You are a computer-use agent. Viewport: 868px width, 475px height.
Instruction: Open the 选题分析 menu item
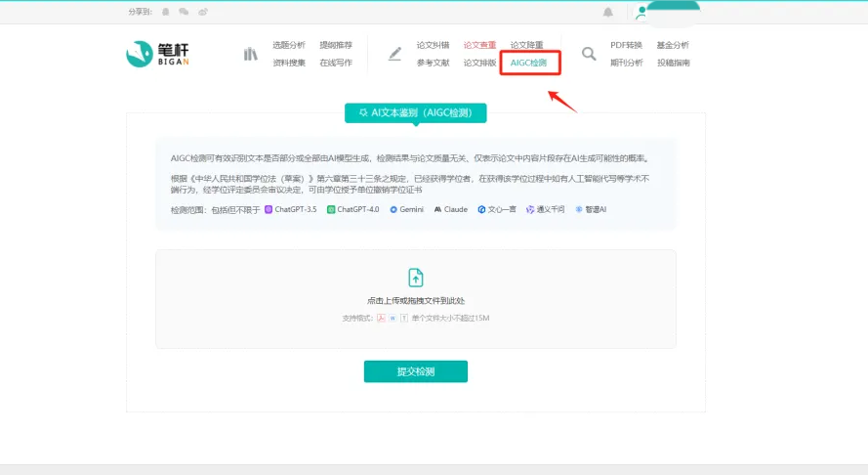(x=289, y=45)
